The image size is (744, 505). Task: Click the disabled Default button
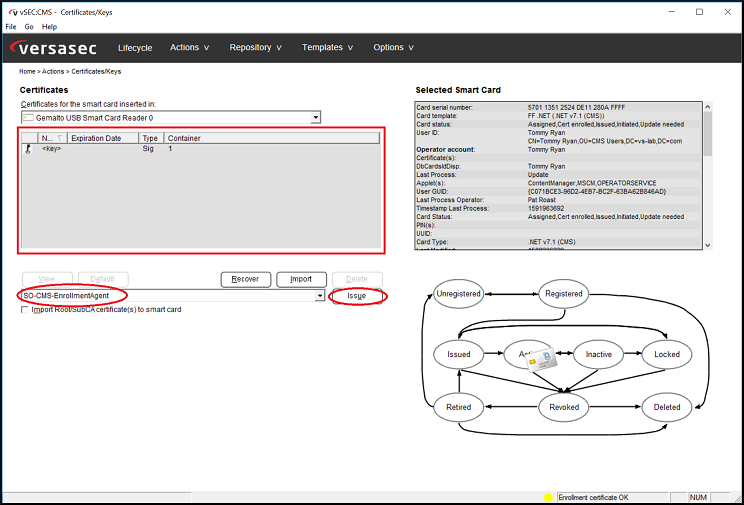point(103,279)
